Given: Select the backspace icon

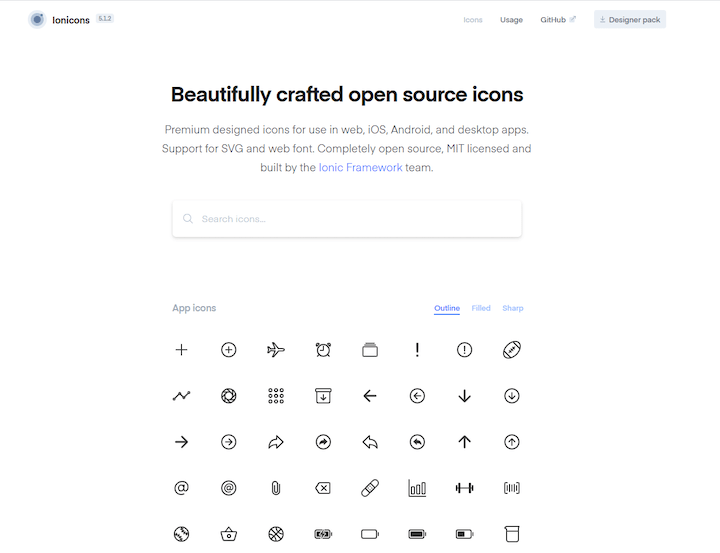Looking at the screenshot, I should click(x=323, y=488).
